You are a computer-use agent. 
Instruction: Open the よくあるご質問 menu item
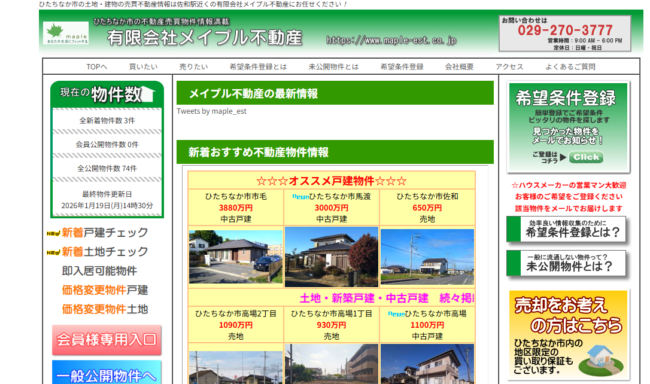pyautogui.click(x=570, y=67)
